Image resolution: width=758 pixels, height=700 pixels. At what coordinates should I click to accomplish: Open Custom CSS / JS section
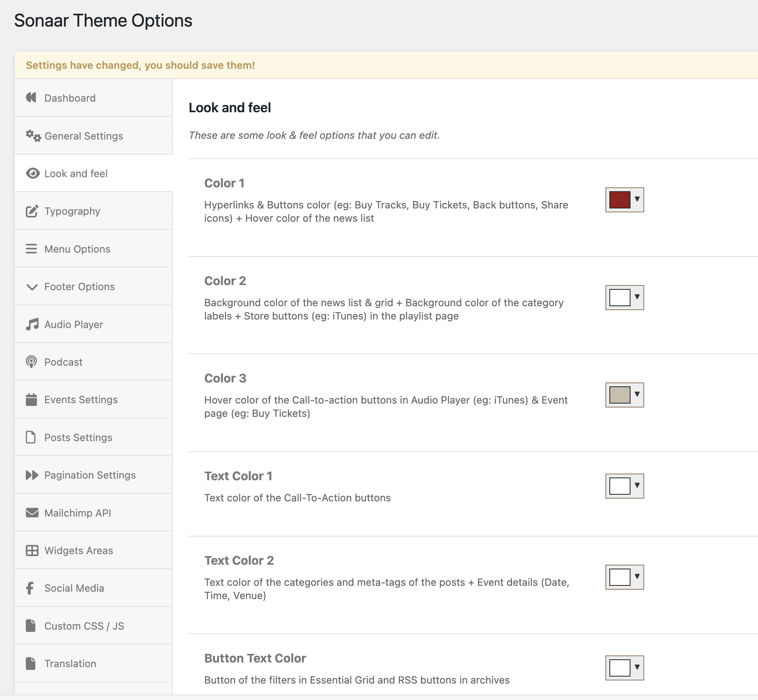84,626
